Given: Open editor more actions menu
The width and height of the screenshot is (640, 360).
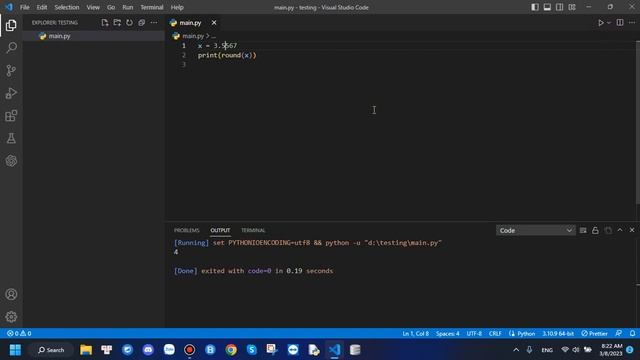Looking at the screenshot, I should [x=632, y=23].
